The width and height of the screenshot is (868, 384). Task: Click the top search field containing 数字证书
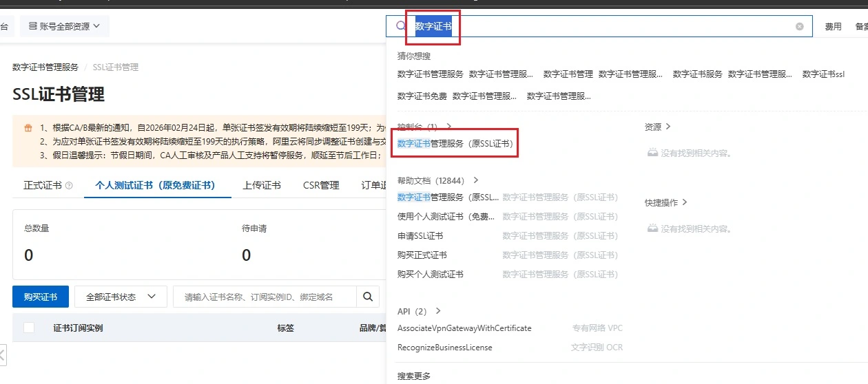[x=599, y=26]
